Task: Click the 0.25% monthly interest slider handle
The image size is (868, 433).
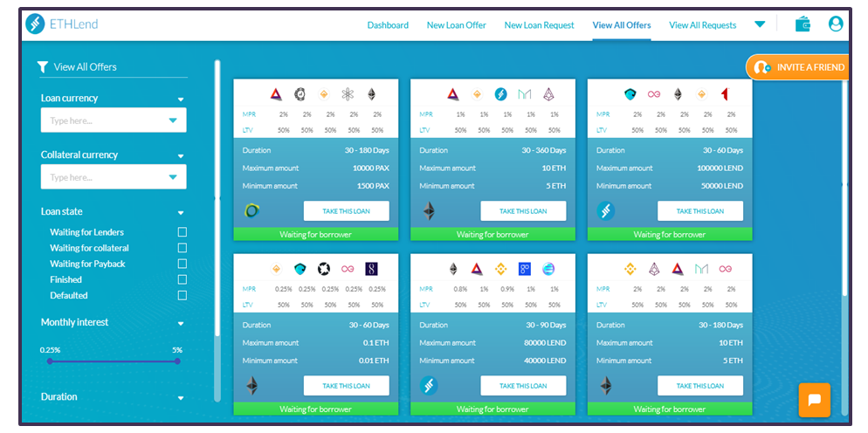Action: tap(50, 361)
